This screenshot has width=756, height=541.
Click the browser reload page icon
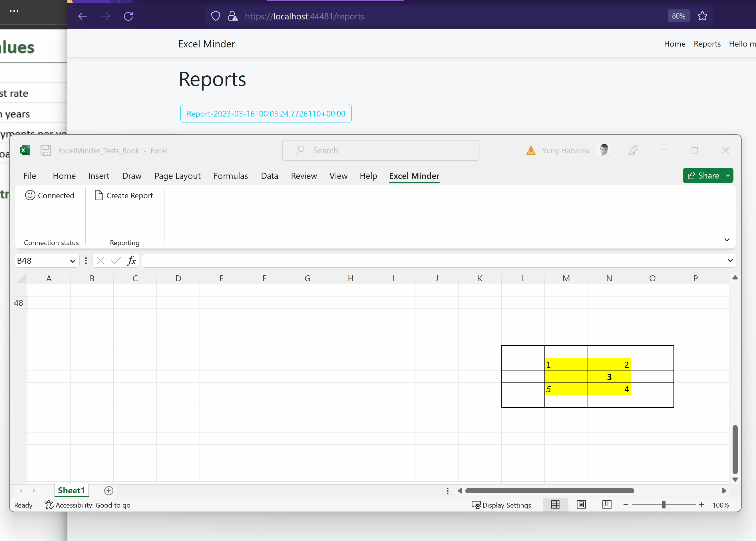128,16
